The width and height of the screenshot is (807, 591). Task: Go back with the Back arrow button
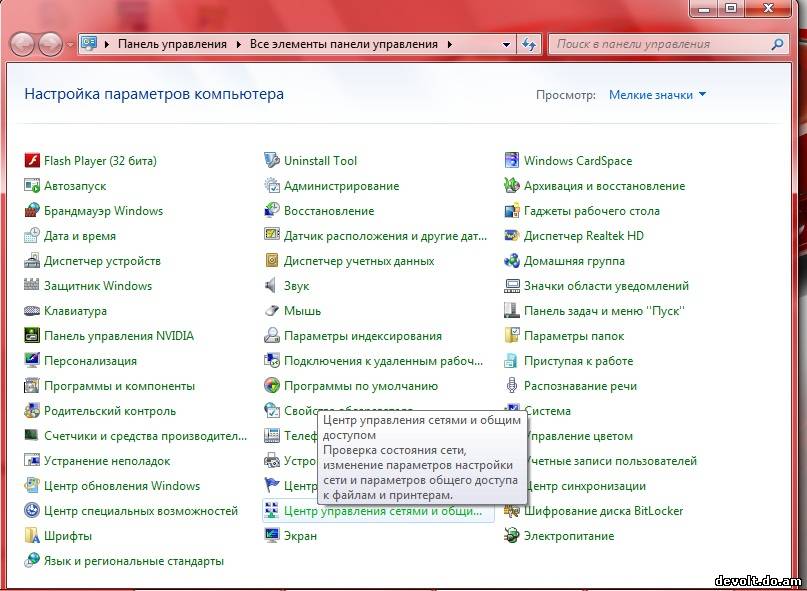[22, 44]
